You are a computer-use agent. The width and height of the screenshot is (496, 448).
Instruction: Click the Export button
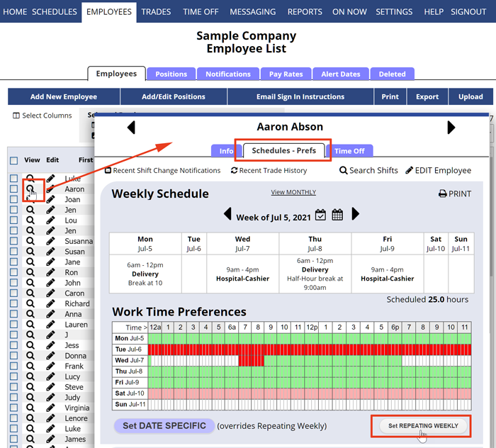pos(427,96)
